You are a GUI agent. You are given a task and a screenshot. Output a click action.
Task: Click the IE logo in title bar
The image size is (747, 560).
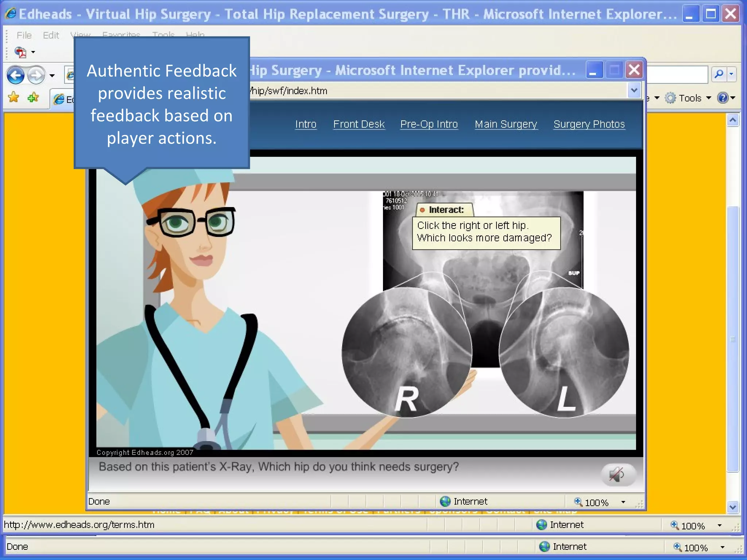coord(11,13)
